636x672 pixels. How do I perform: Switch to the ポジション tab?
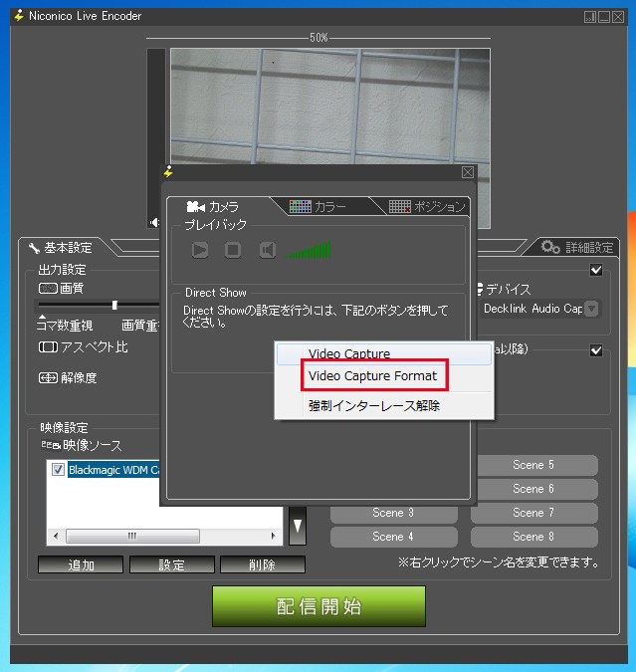click(427, 207)
